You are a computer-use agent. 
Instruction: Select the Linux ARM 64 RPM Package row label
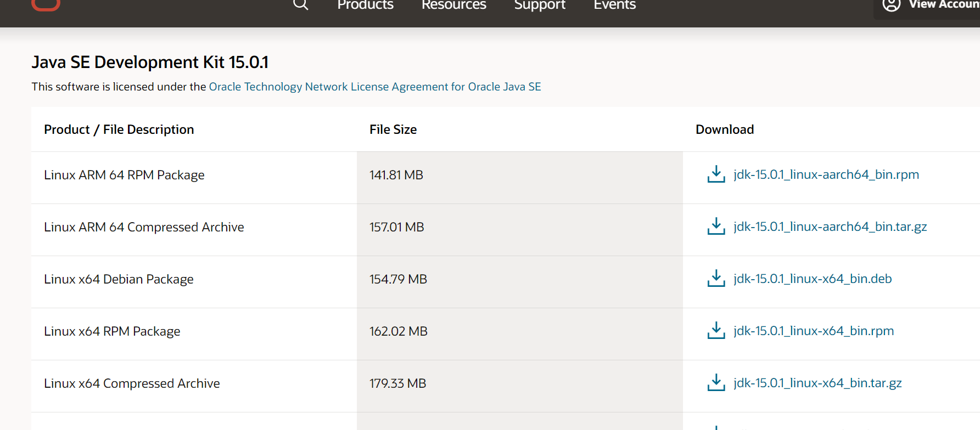coord(124,175)
